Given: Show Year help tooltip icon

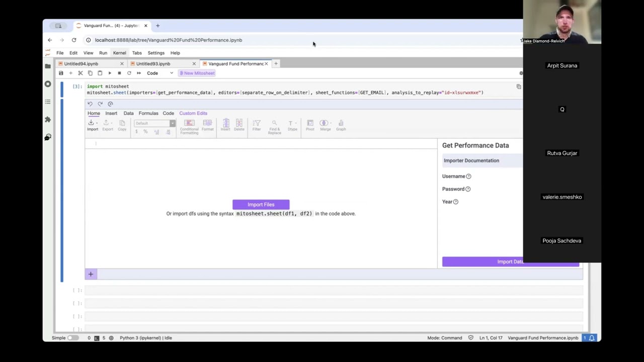Looking at the screenshot, I should (456, 202).
